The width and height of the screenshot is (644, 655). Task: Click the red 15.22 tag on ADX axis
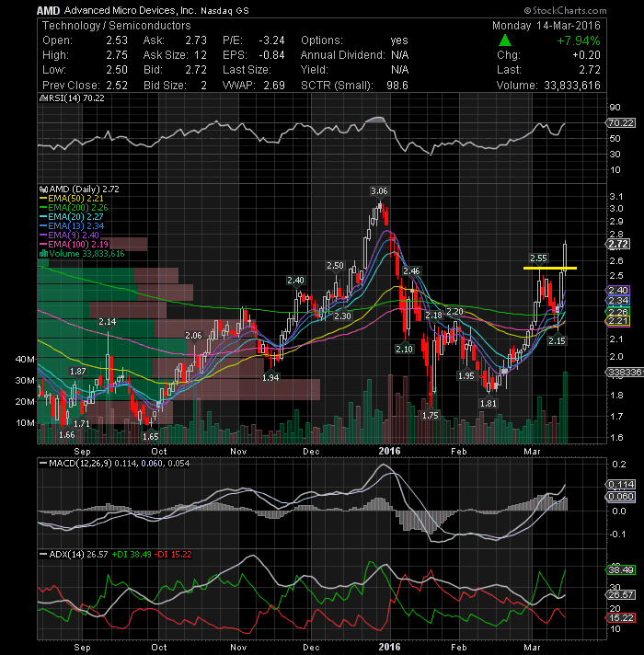coord(621,618)
